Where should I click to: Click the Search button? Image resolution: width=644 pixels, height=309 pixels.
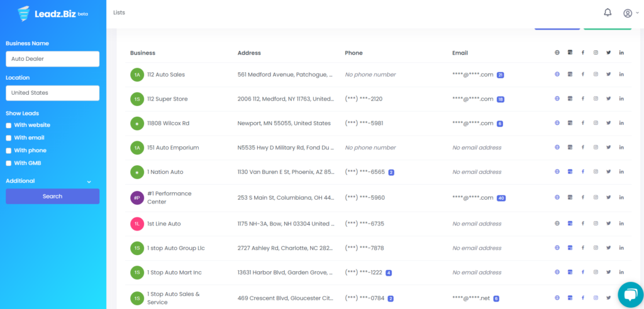click(x=53, y=196)
